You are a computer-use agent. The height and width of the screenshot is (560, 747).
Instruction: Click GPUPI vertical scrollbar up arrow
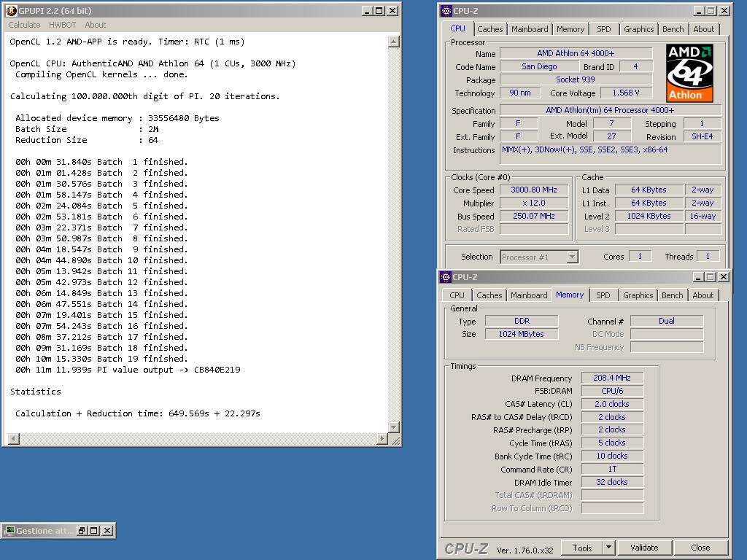394,42
